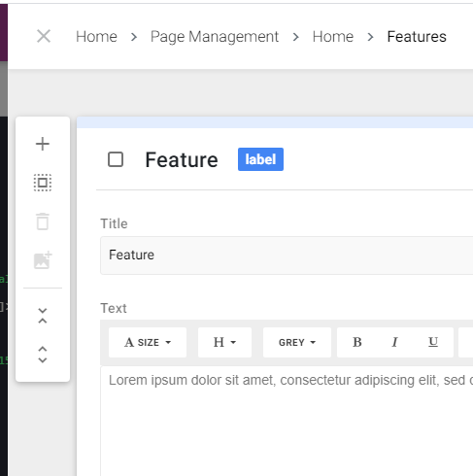Open the Home breadcrumb after Page Management

tap(333, 37)
